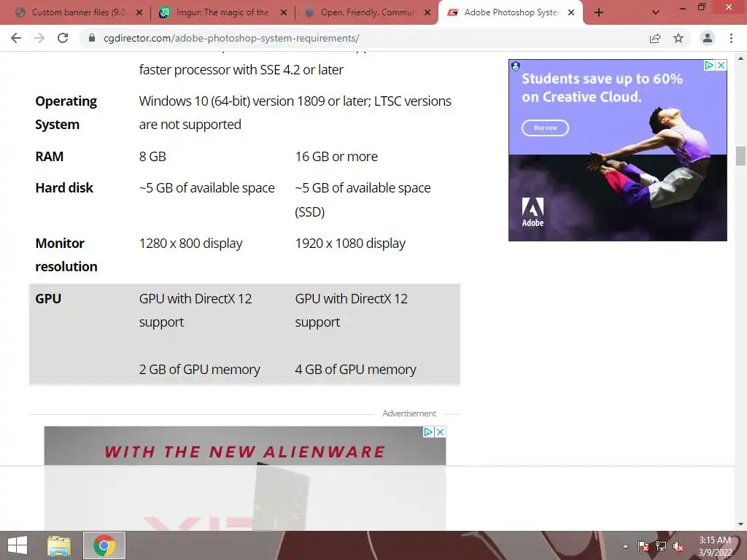Open AdChoices on Alienware ad
This screenshot has height=560, width=747.
428,432
